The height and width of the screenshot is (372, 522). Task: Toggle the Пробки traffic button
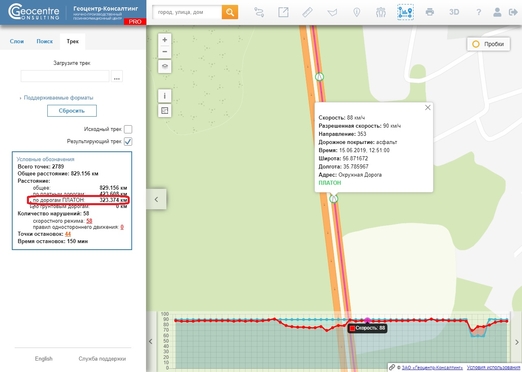(x=489, y=44)
